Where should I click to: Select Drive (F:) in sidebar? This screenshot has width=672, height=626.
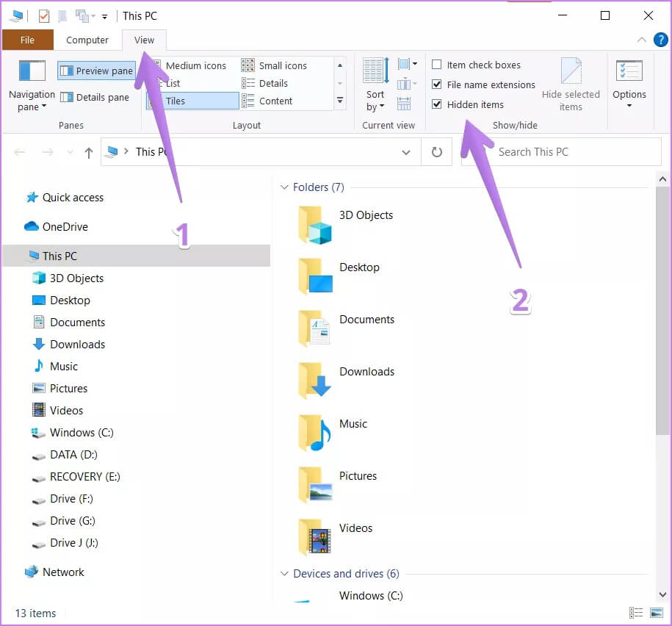pyautogui.click(x=62, y=499)
